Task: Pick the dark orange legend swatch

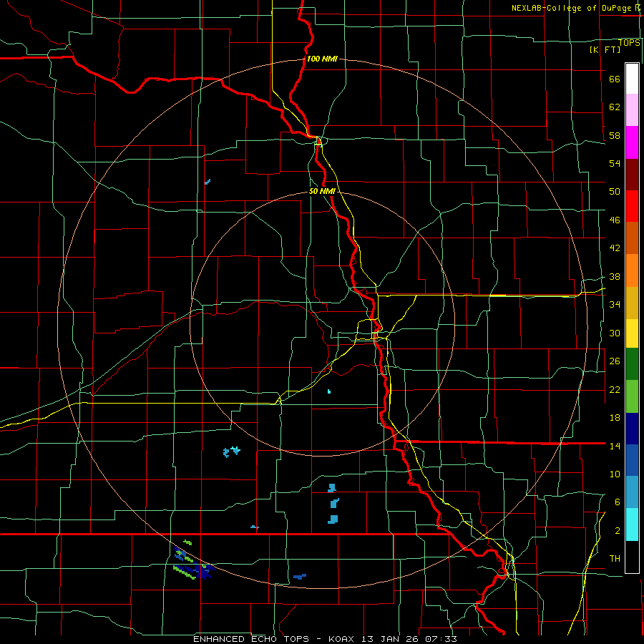Action: coord(632,238)
